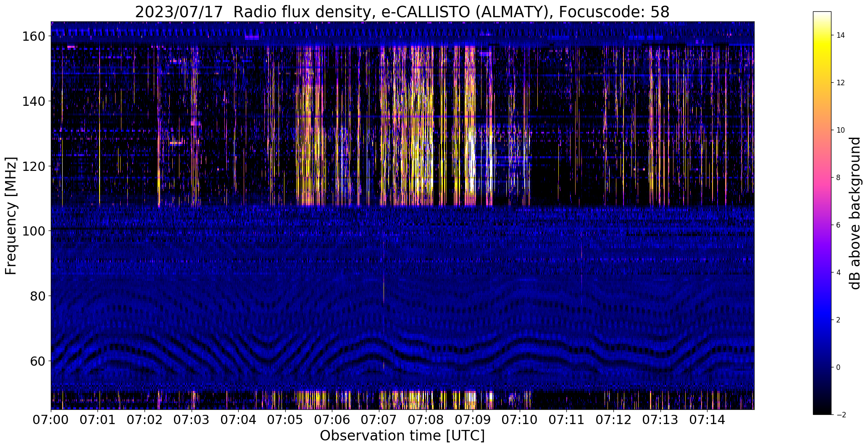Click the 07:09 time tick label

(x=473, y=419)
